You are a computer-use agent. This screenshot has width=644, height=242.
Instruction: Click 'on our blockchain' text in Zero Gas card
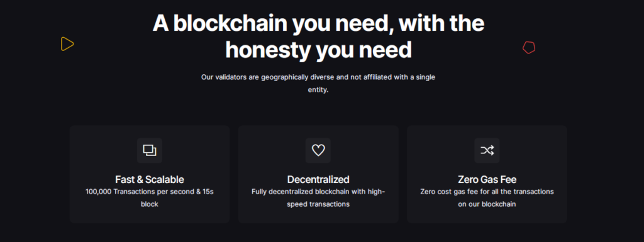(487, 204)
